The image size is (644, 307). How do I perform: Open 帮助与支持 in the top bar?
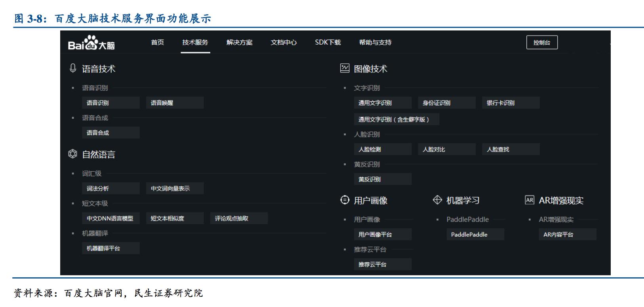[x=375, y=42]
